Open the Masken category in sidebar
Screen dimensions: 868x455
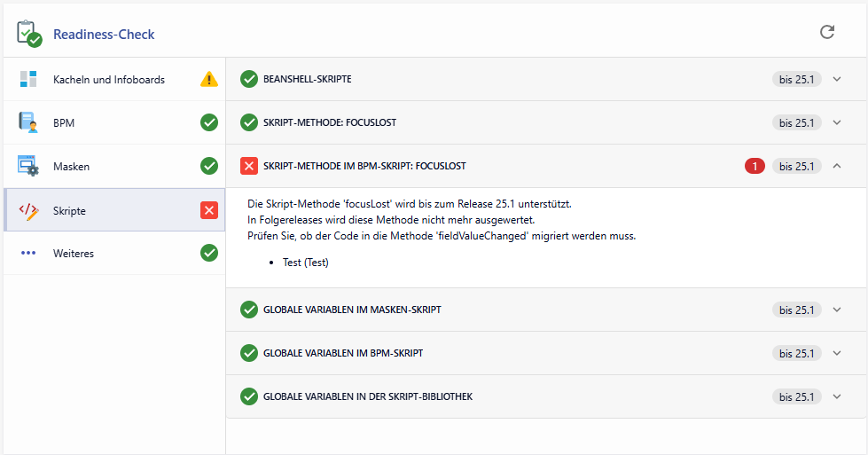click(x=71, y=166)
